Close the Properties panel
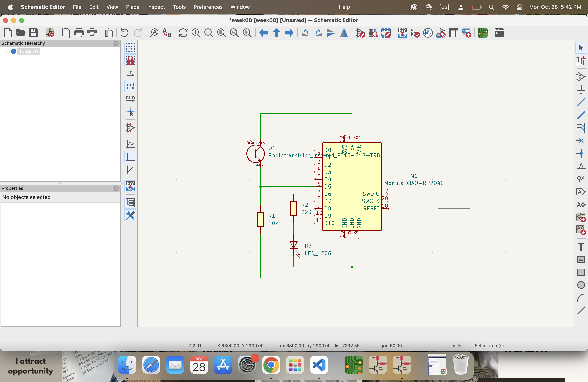Screen dimensions: 588x382 coord(116,188)
